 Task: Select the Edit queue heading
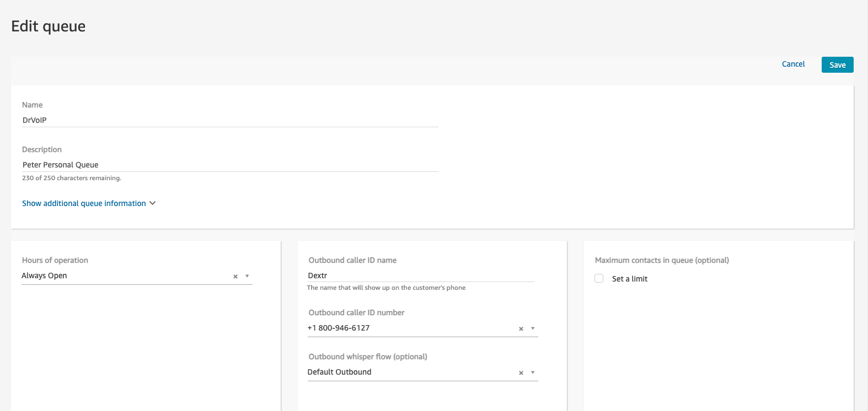49,26
